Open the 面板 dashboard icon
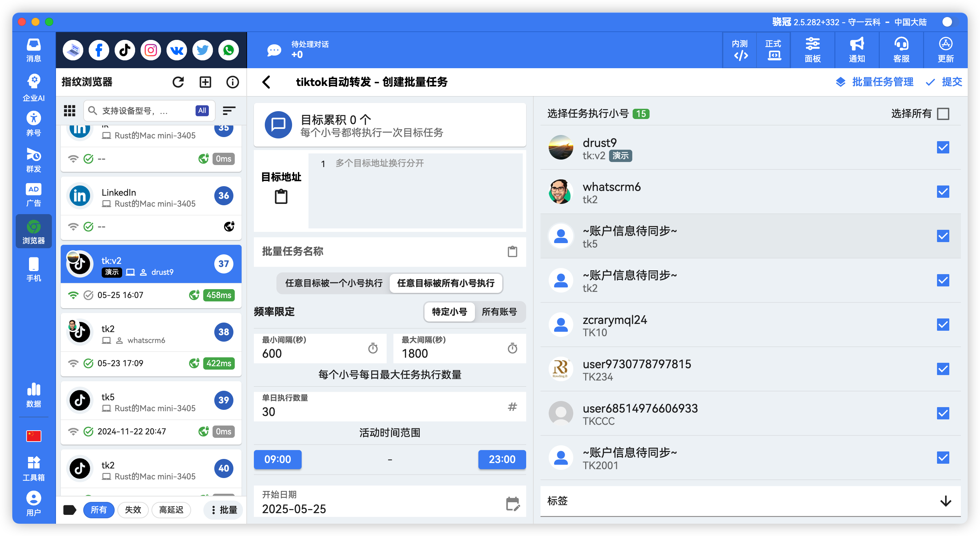The width and height of the screenshot is (980, 536). click(812, 50)
